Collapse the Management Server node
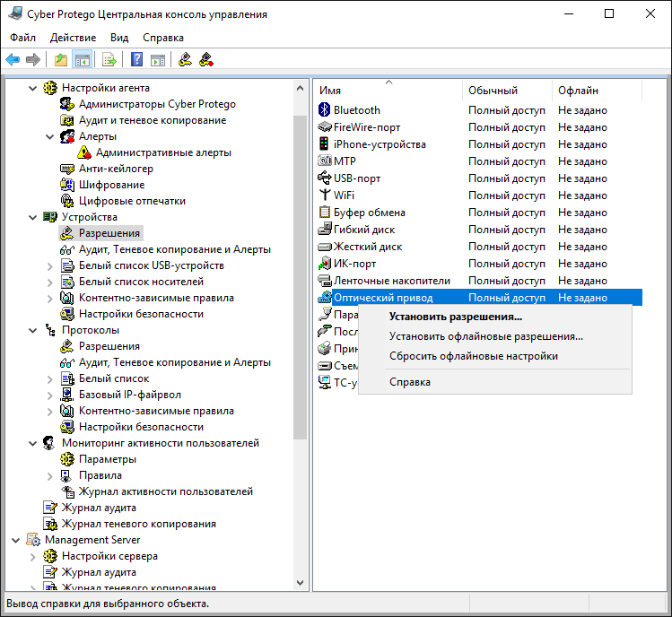The height and width of the screenshot is (617, 672). [x=15, y=540]
